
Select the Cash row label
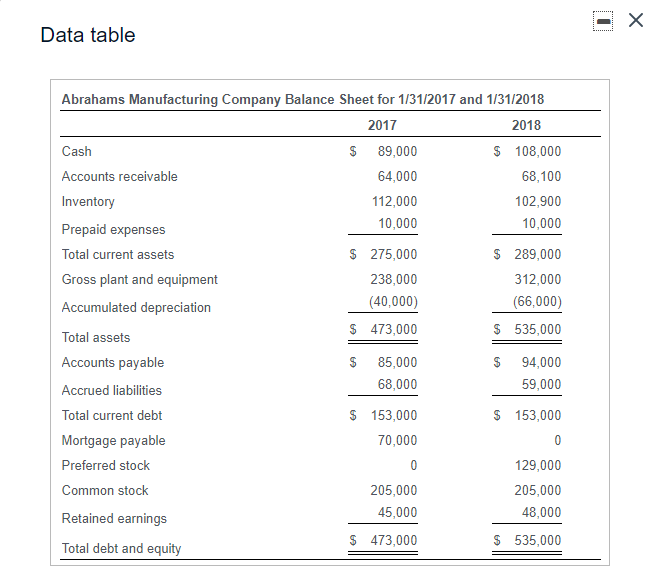click(x=77, y=151)
